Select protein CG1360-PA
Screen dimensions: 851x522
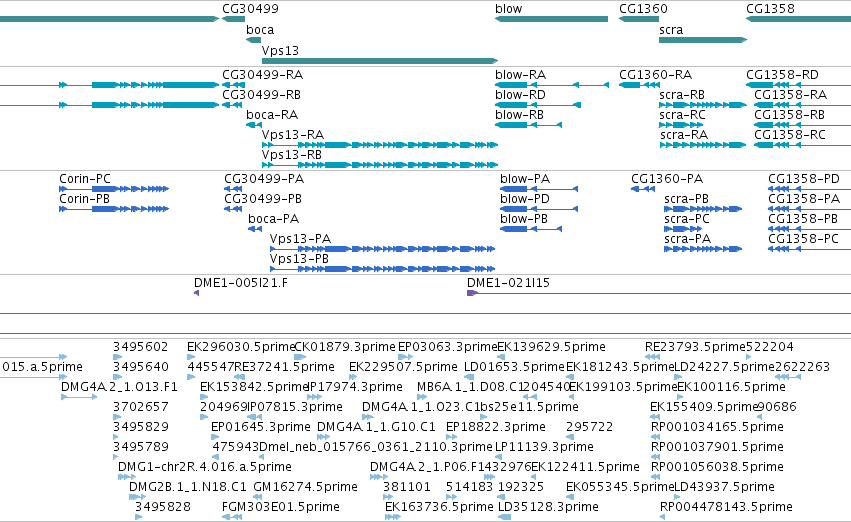[643, 189]
